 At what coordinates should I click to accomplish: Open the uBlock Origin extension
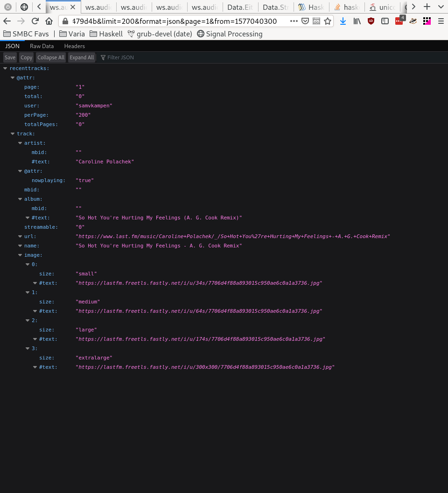pos(371,21)
